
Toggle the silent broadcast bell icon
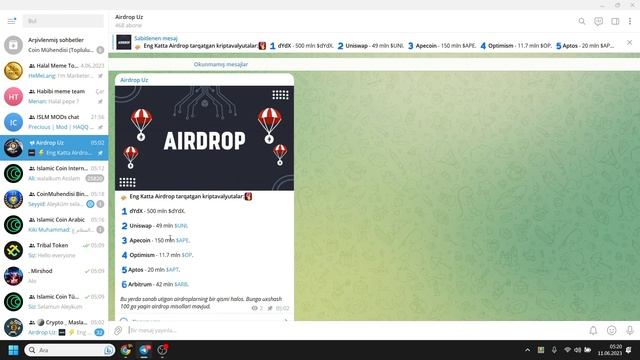(x=593, y=330)
